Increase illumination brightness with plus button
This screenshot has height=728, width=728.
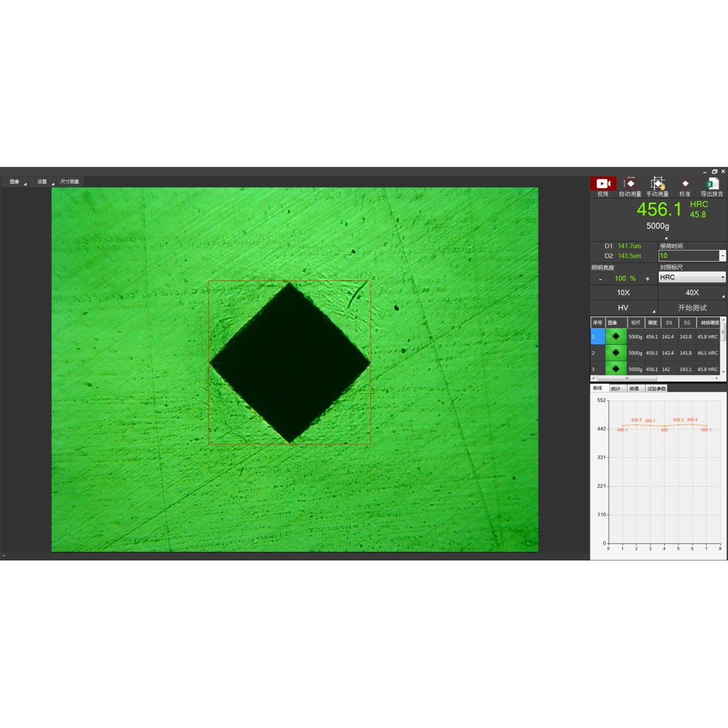pos(648,279)
